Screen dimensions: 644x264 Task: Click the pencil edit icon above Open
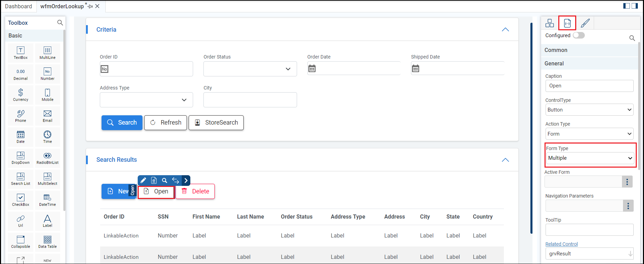click(143, 180)
